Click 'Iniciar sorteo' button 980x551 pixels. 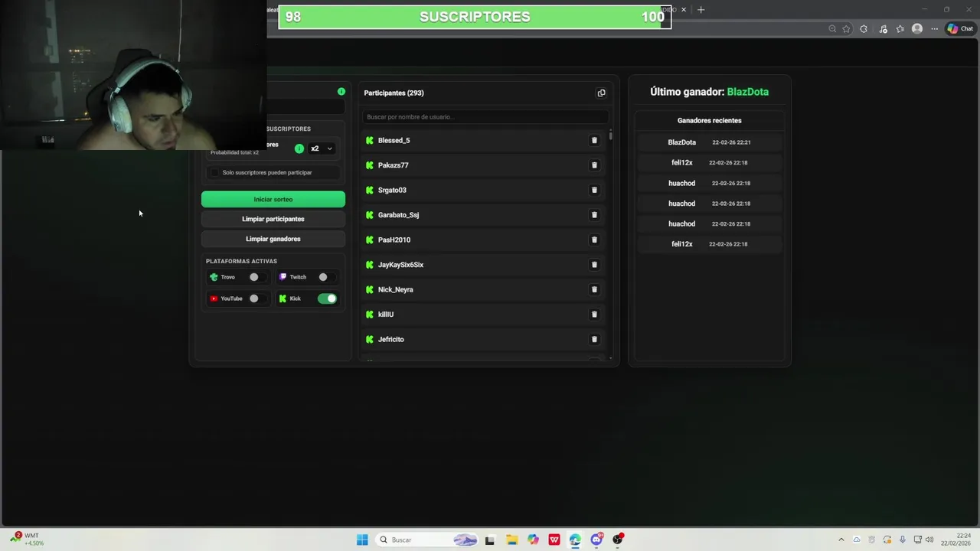point(273,199)
